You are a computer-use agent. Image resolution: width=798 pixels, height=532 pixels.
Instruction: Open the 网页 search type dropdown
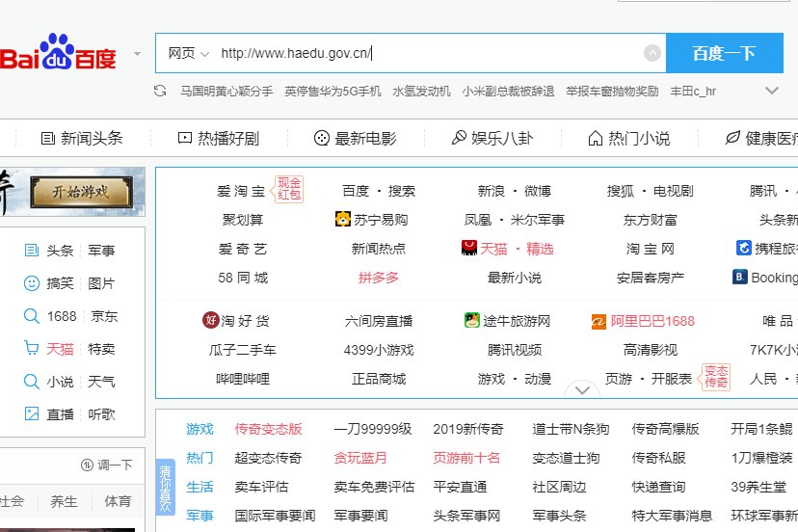188,53
